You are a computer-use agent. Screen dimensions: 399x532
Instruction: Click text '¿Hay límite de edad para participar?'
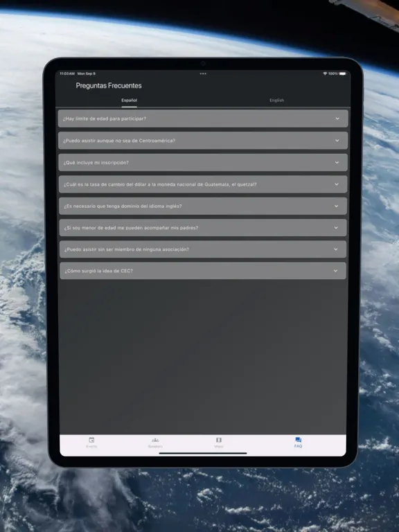[x=105, y=118]
